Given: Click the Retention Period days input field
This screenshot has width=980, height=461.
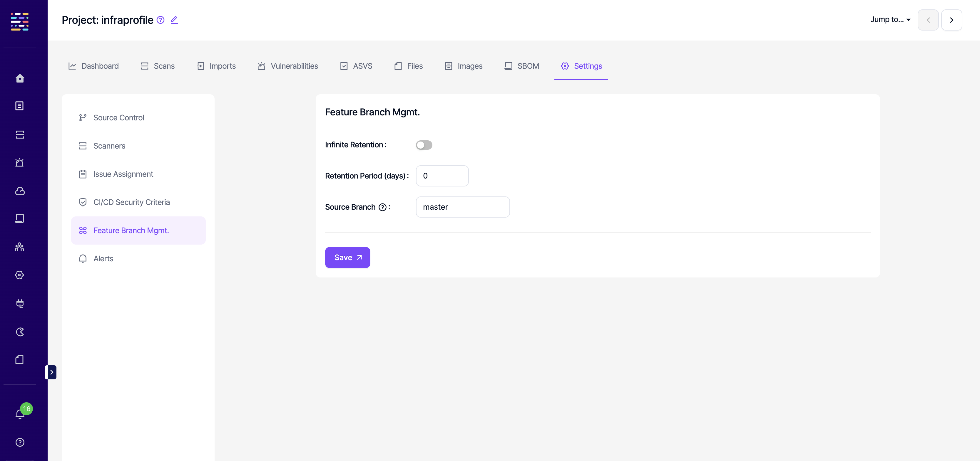Looking at the screenshot, I should pos(442,176).
